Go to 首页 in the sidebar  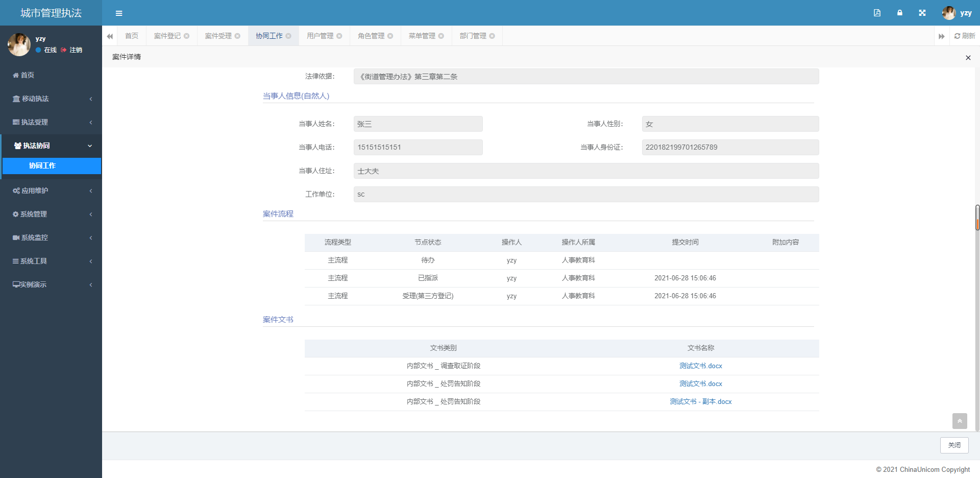(x=51, y=75)
